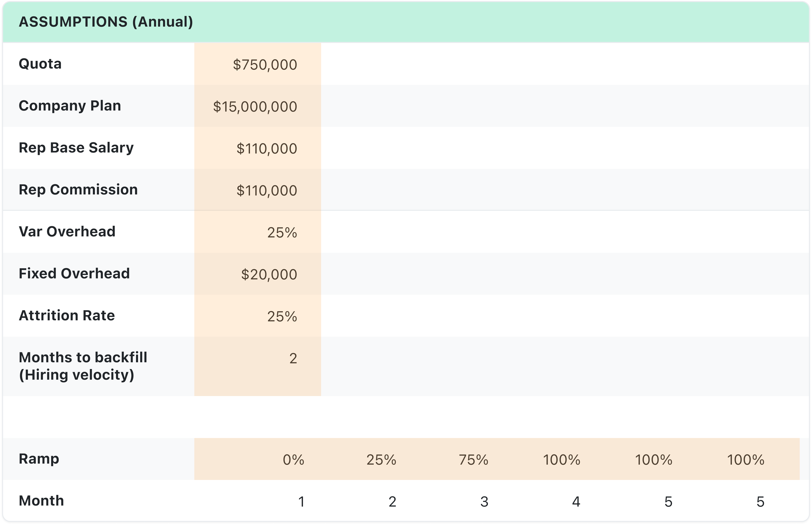Select the Fixed Overhead $20,000 value

tap(269, 274)
